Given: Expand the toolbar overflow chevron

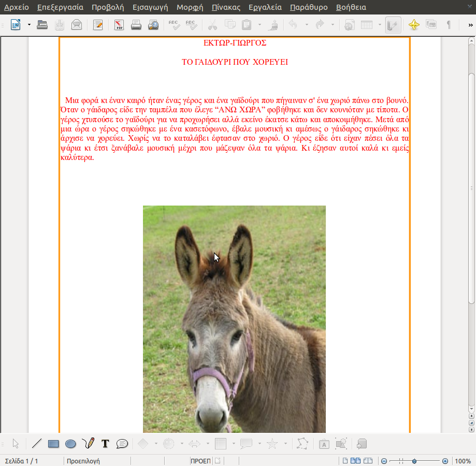Looking at the screenshot, I should (470, 25).
